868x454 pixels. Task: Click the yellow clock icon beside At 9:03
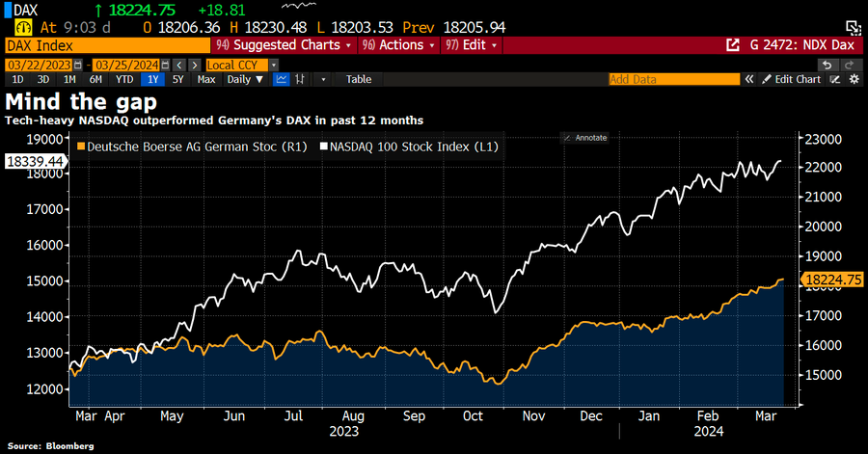coord(24,27)
